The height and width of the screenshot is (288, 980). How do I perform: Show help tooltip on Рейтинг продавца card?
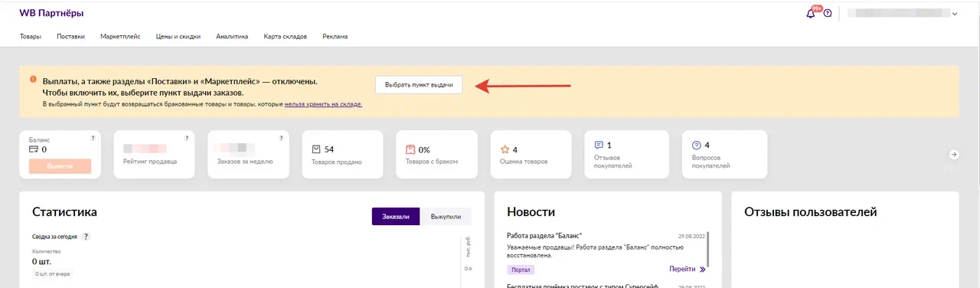(x=187, y=138)
